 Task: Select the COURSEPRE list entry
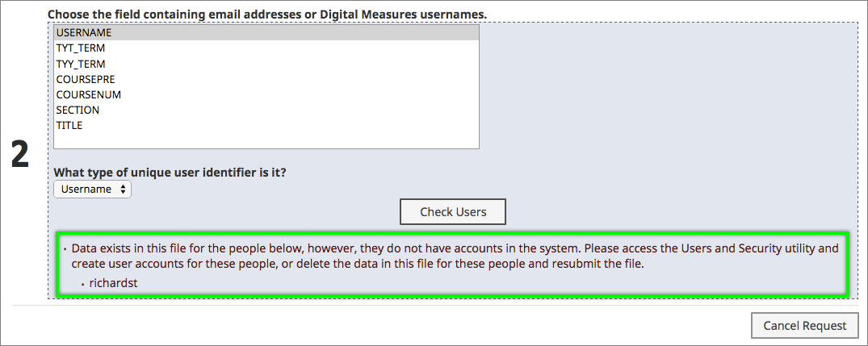click(266, 79)
